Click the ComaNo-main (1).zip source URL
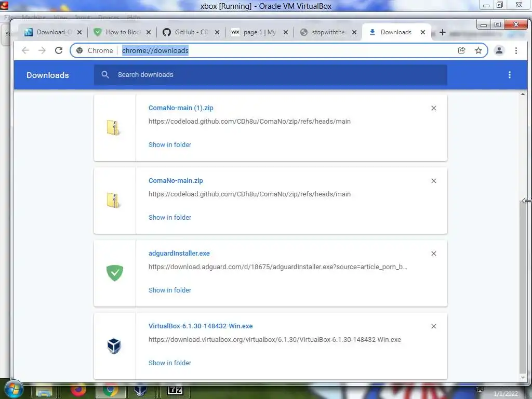The height and width of the screenshot is (399, 532). [x=249, y=122]
